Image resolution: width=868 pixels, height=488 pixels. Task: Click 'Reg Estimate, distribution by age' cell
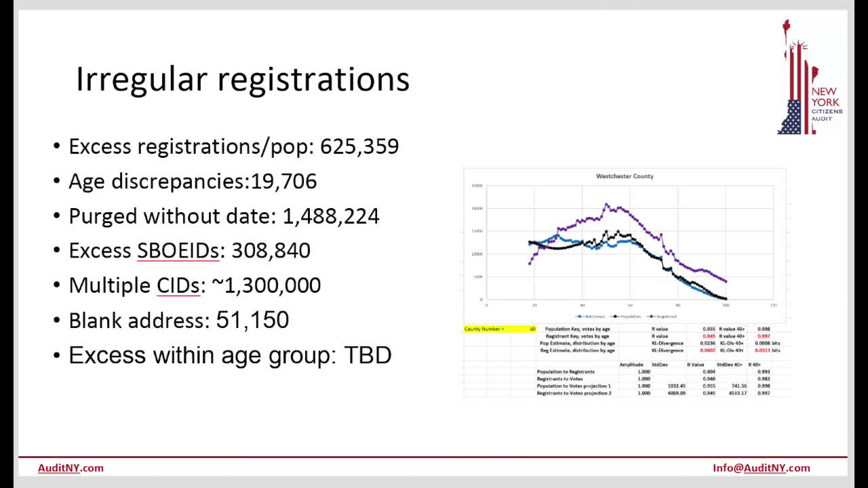578,350
